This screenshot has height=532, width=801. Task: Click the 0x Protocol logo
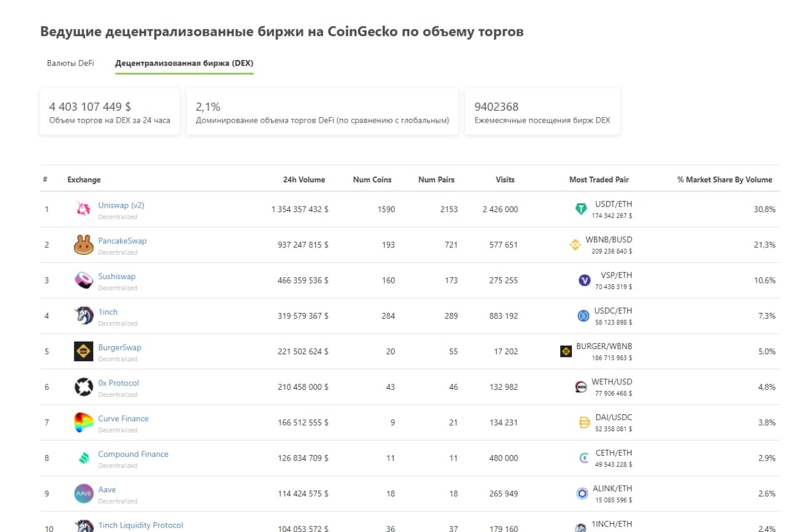point(83,387)
